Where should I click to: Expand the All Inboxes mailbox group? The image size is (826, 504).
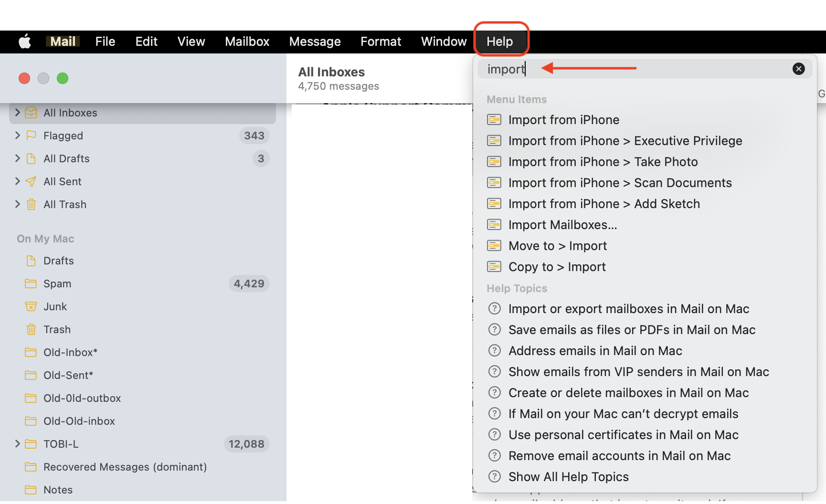coord(18,112)
